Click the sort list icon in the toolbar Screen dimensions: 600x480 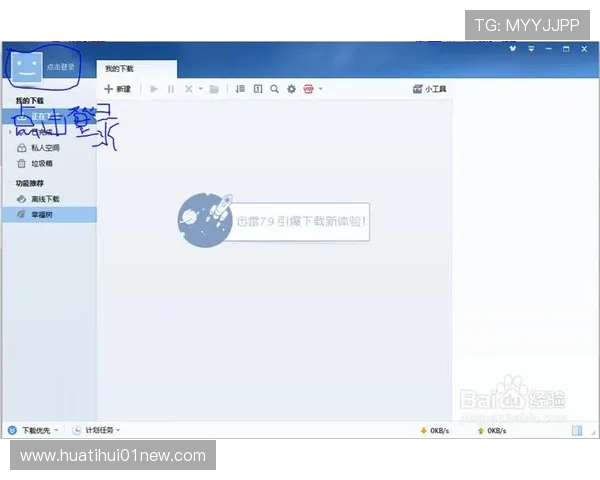coord(240,89)
